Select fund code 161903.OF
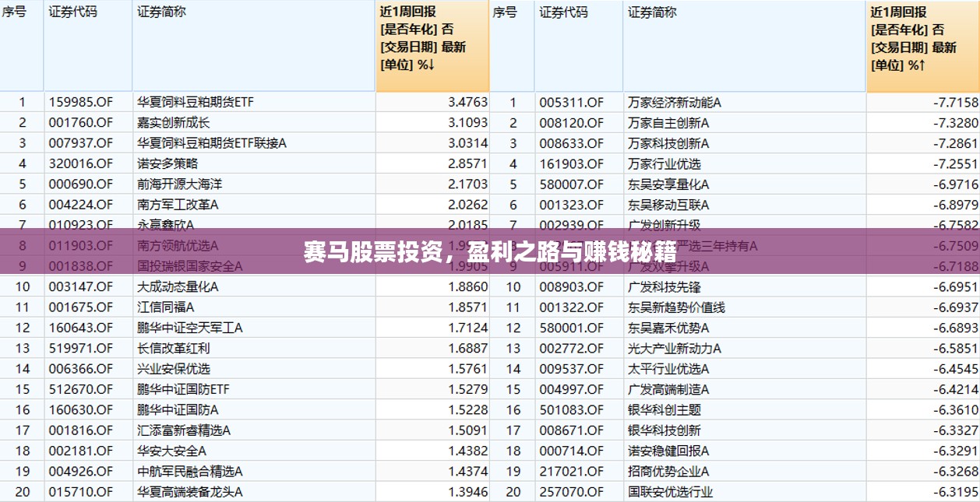This screenshot has height=502, width=980. pos(572,163)
